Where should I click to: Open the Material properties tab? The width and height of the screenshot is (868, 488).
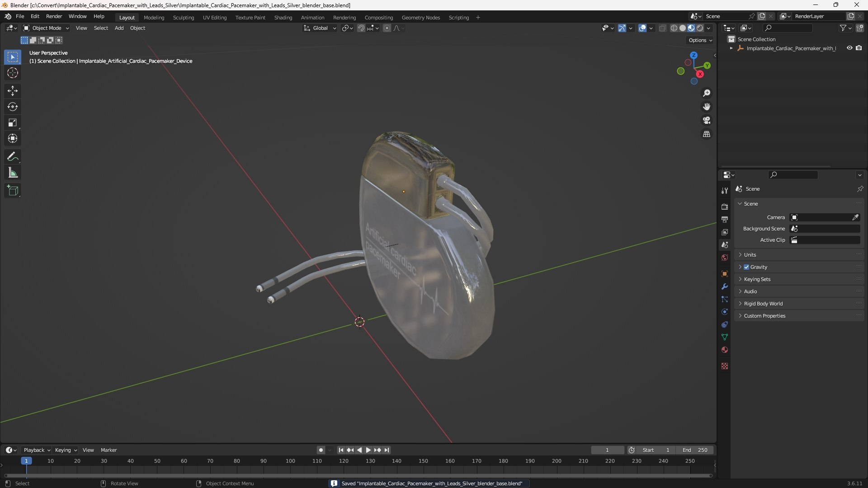coord(725,350)
